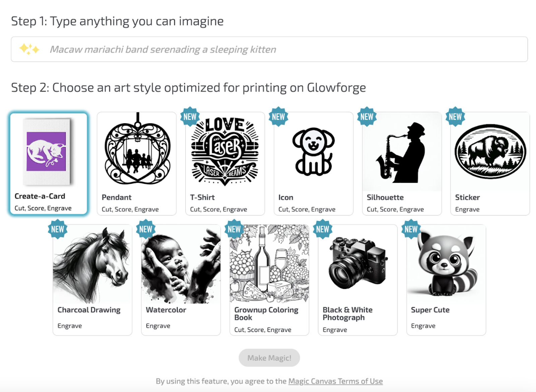Select the Grownup Coloring Book style

coord(269,264)
